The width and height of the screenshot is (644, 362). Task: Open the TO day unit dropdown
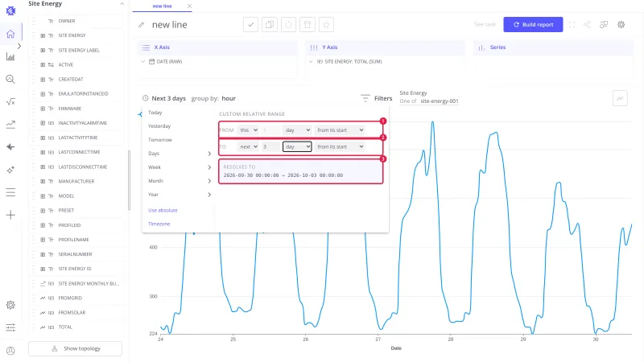coord(297,146)
